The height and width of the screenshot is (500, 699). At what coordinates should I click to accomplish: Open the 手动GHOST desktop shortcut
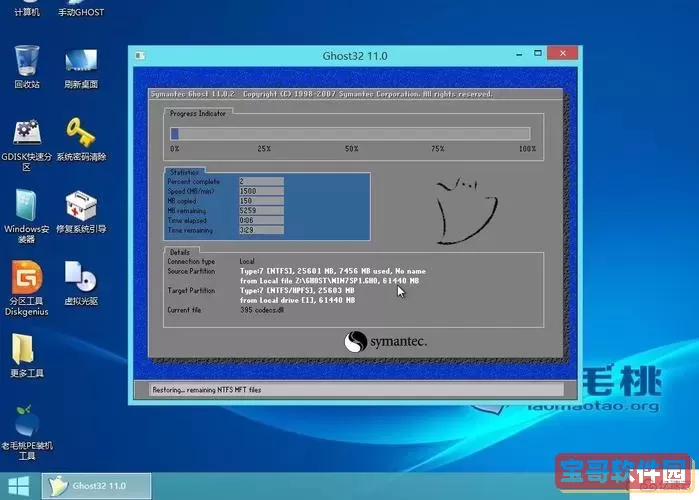tap(81, 9)
